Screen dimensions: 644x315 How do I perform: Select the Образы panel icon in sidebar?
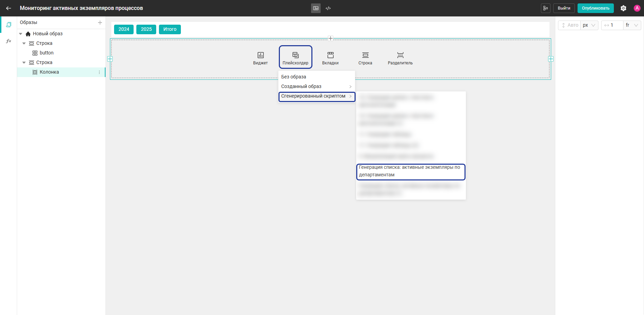(9, 25)
